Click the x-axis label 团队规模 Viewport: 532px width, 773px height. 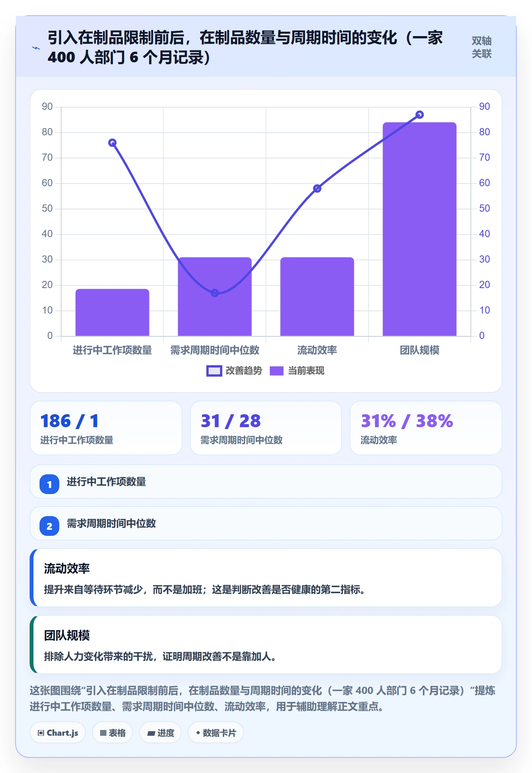click(x=420, y=350)
